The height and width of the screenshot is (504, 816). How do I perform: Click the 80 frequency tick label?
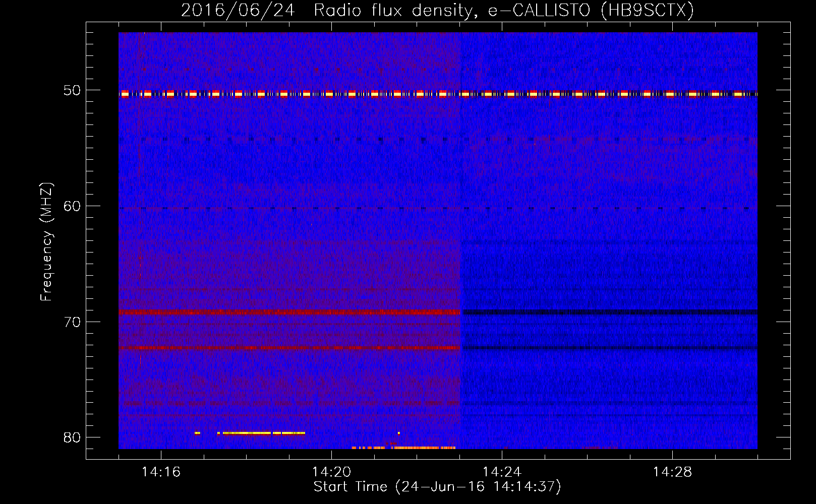click(x=72, y=437)
